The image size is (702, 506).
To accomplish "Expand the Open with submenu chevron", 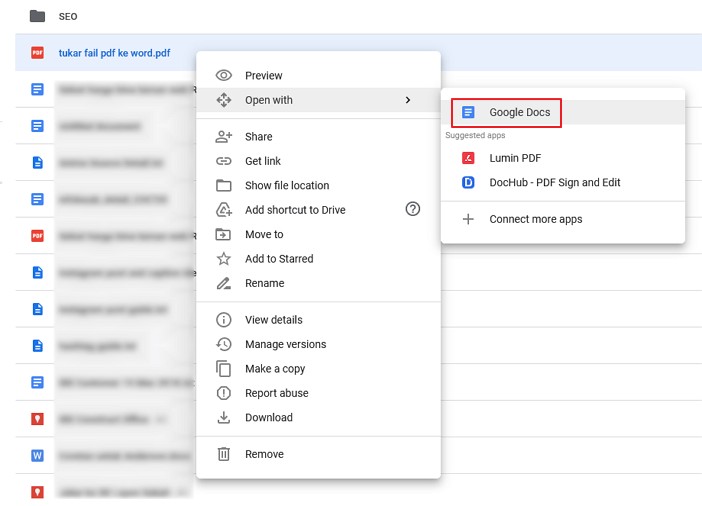I will [407, 100].
